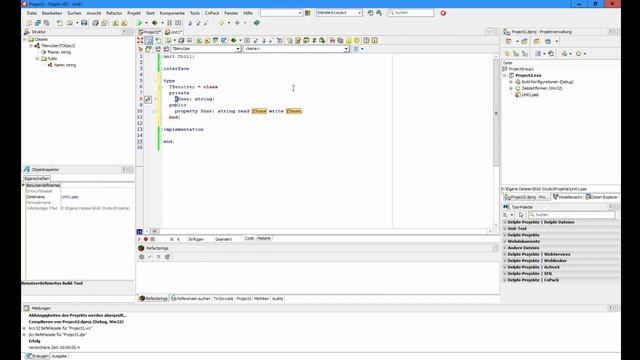Open the Komponente menu
640x360 pixels.
(172, 13)
